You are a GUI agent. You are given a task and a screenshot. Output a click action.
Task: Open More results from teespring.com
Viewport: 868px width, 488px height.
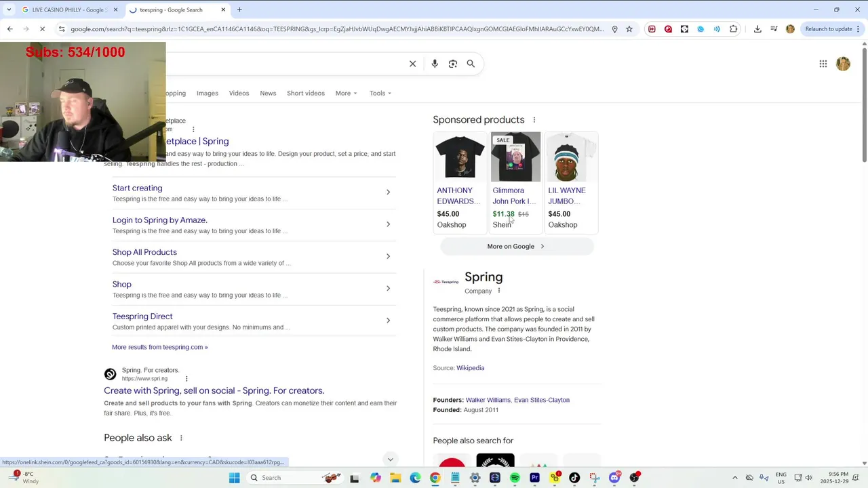coord(160,347)
